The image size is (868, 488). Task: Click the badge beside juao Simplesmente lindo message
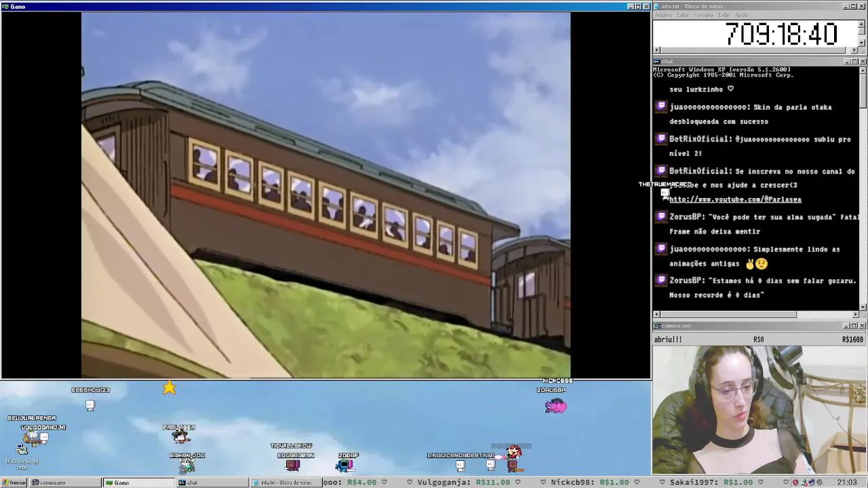click(x=661, y=248)
